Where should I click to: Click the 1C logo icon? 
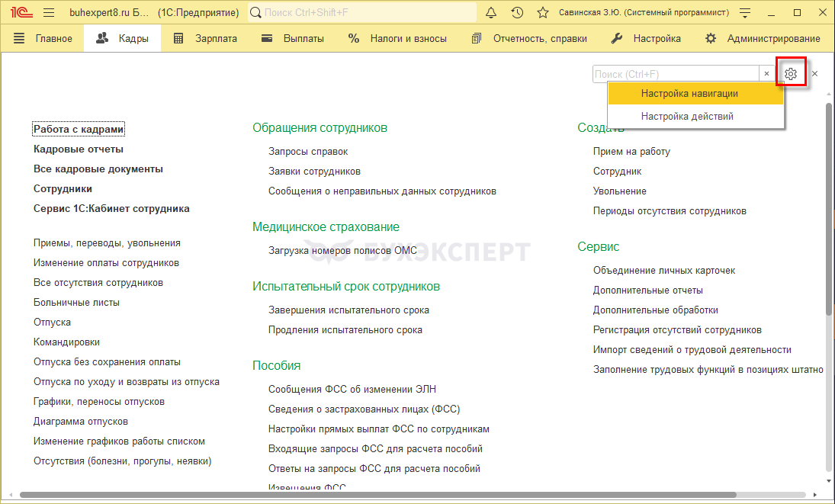(x=19, y=13)
